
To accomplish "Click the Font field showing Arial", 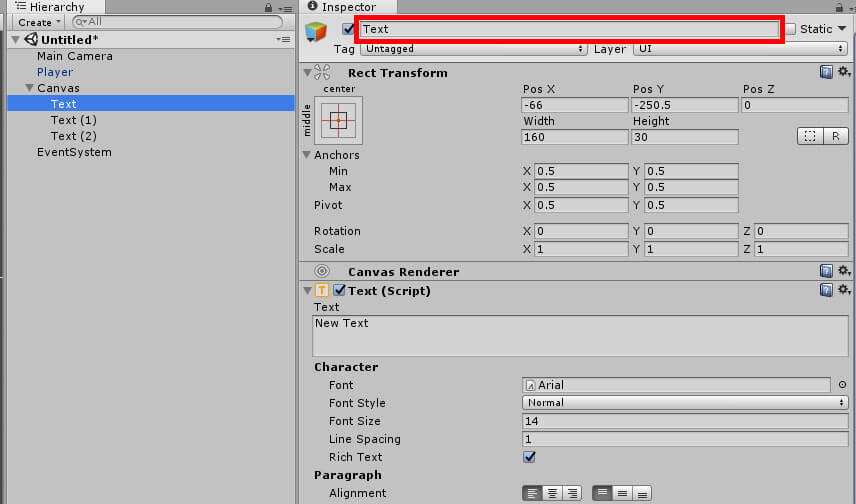I will coord(676,385).
